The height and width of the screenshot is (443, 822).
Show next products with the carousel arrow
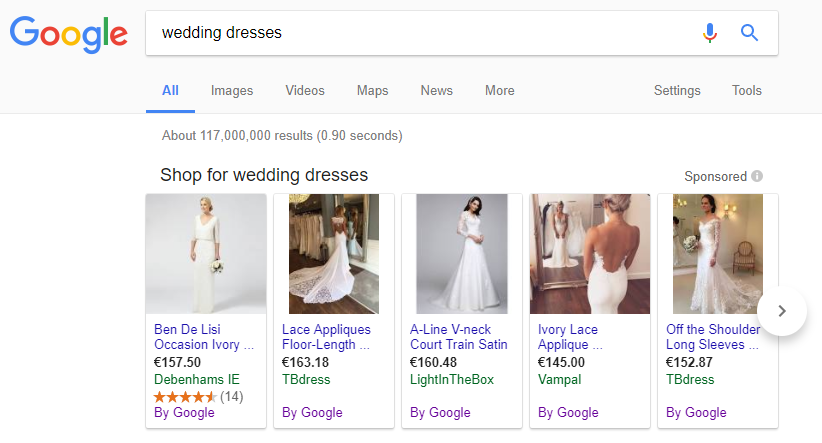click(782, 311)
